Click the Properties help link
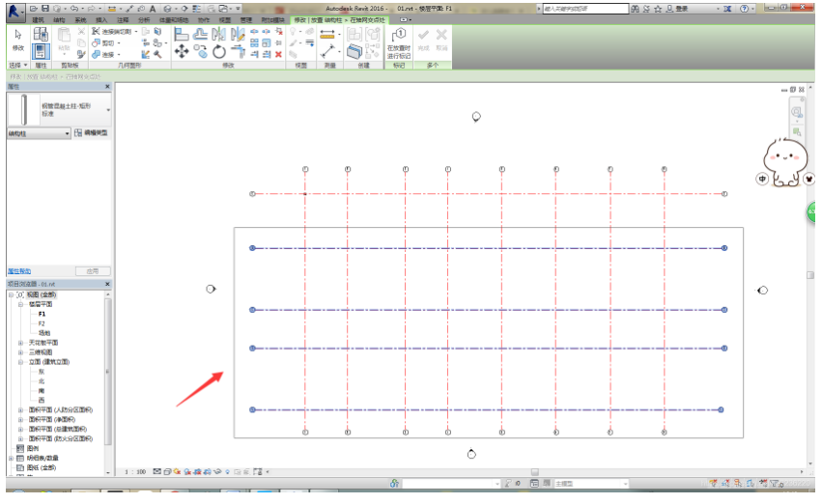The height and width of the screenshot is (504, 822). (x=19, y=271)
